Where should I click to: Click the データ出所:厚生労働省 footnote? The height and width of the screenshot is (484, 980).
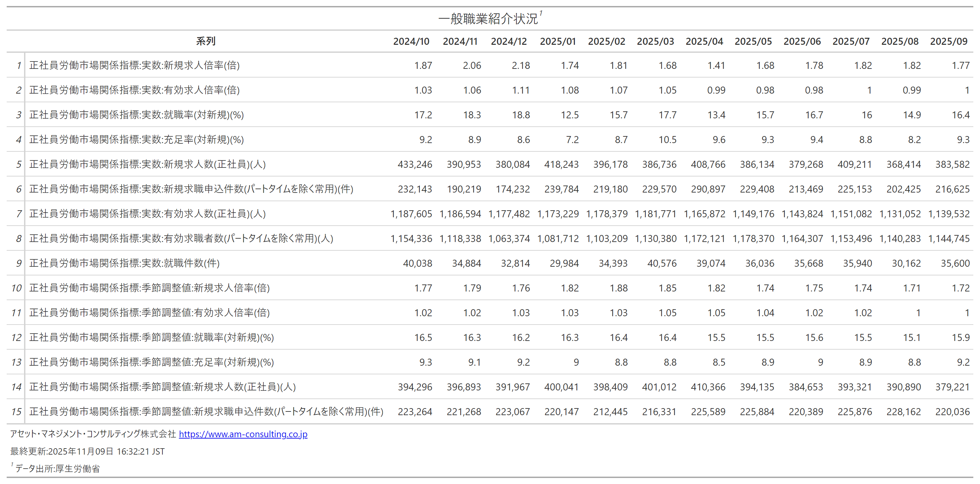[57, 469]
